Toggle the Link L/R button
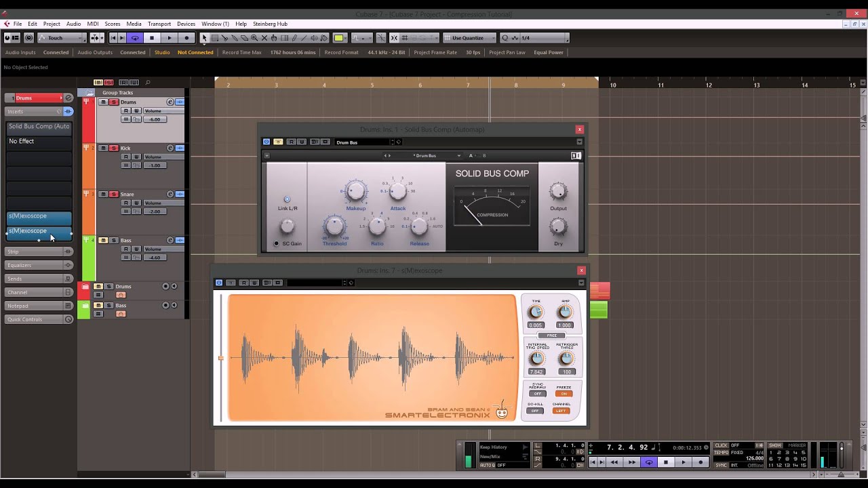Viewport: 868px width, 488px height. pyautogui.click(x=287, y=199)
